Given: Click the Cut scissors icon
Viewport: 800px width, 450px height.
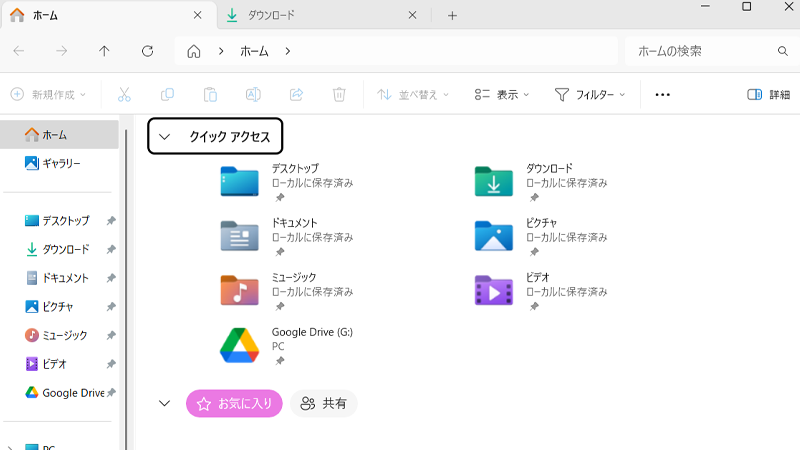Looking at the screenshot, I should (124, 94).
